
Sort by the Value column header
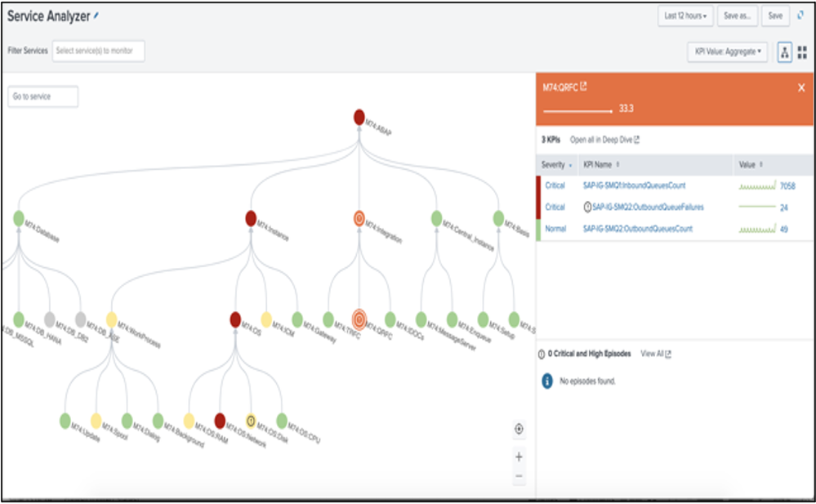pos(749,165)
